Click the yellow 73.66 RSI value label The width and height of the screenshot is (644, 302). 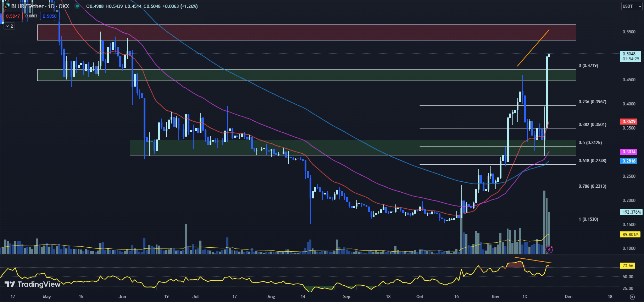pyautogui.click(x=628, y=266)
